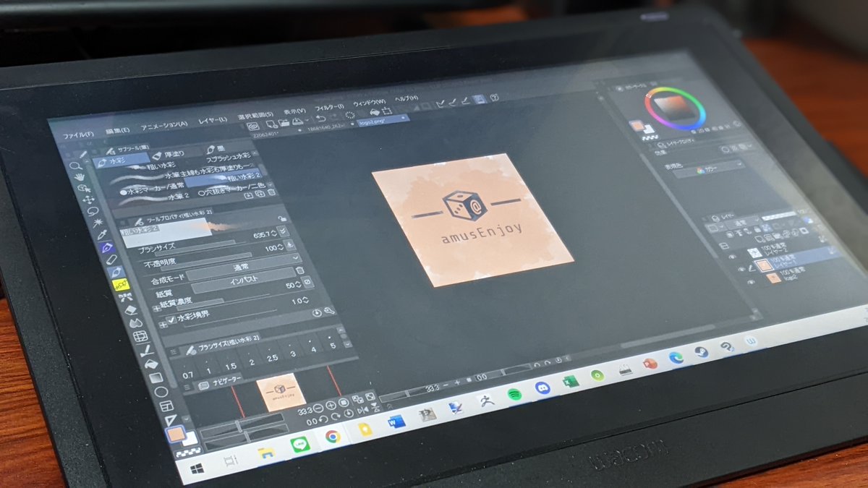
Task: Expand plus next to 水彩境界
Action: 163,323
